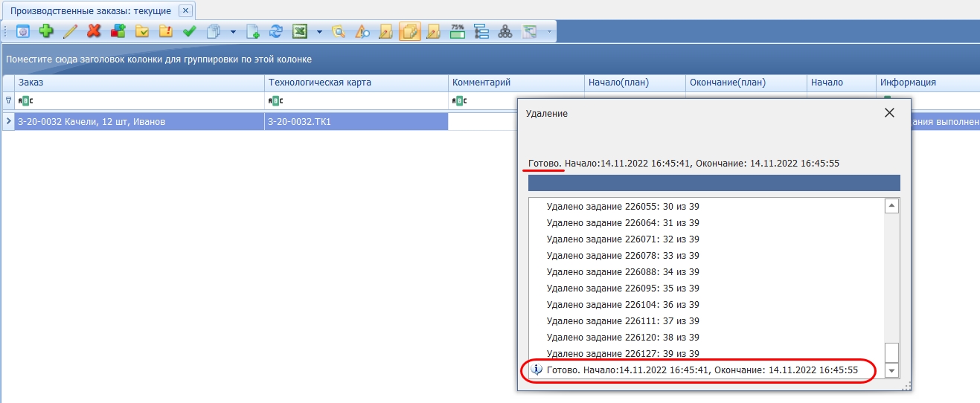Refresh the orders list
Screen dimensions: 980x403
275,31
